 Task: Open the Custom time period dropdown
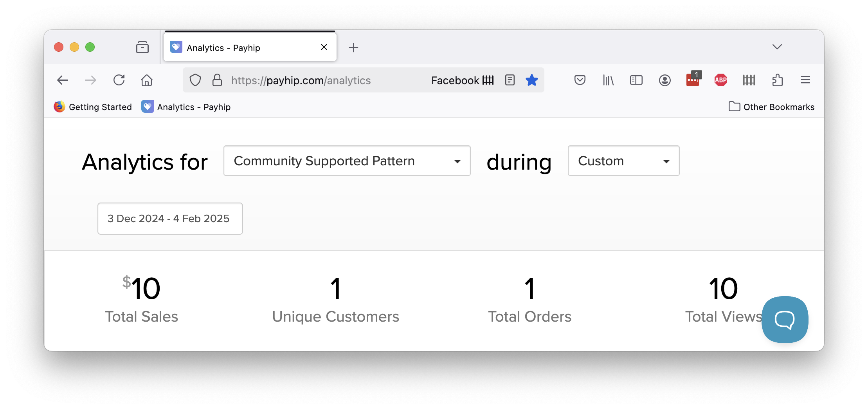[623, 161]
